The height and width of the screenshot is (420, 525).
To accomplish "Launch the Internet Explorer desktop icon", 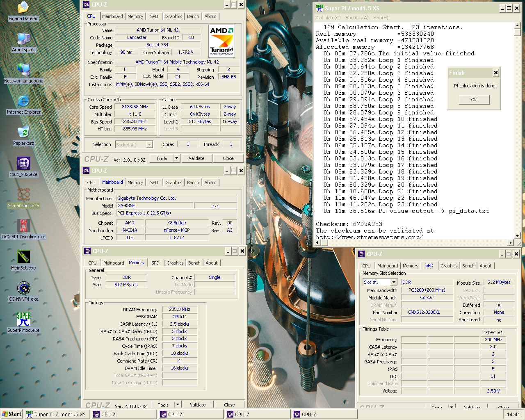I will [23, 100].
